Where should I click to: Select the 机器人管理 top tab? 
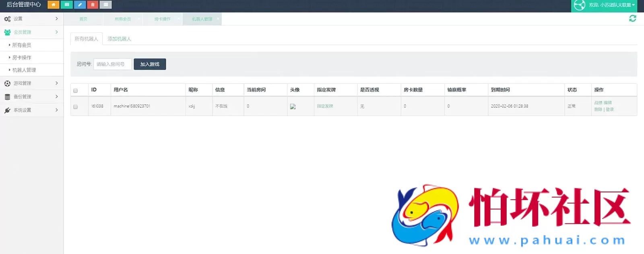(x=202, y=19)
